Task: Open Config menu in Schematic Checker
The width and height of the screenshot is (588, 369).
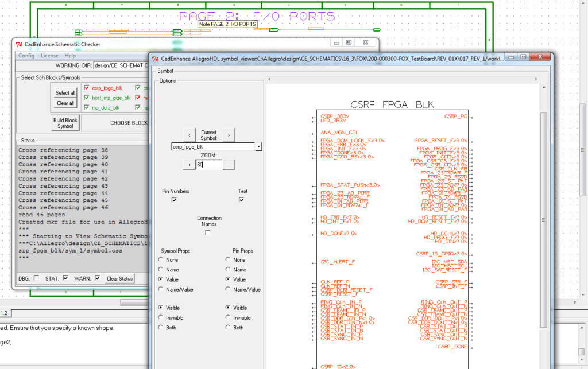Action: (x=26, y=56)
